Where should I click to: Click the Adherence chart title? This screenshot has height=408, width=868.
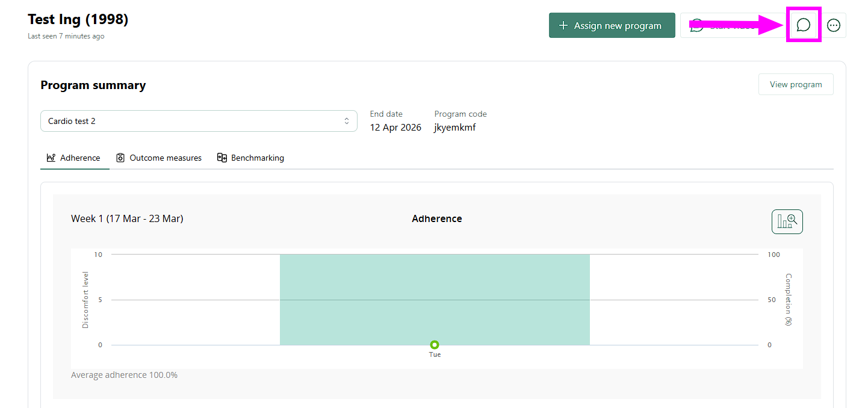click(437, 218)
